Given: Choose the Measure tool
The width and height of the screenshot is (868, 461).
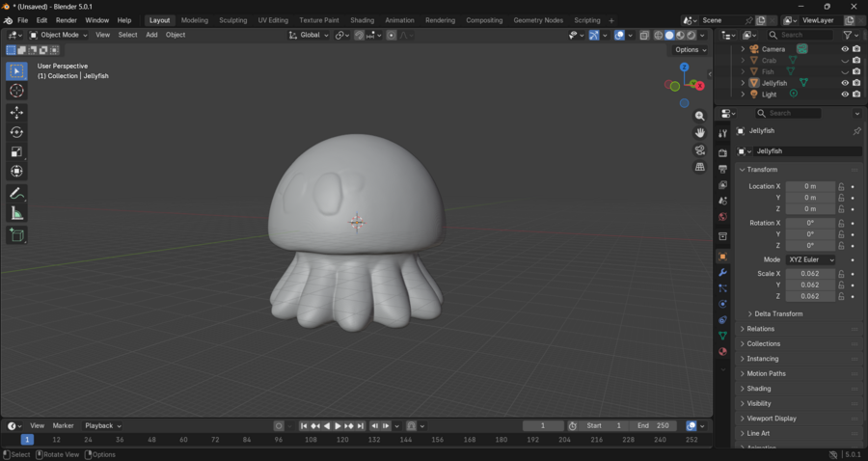Looking at the screenshot, I should pyautogui.click(x=16, y=213).
